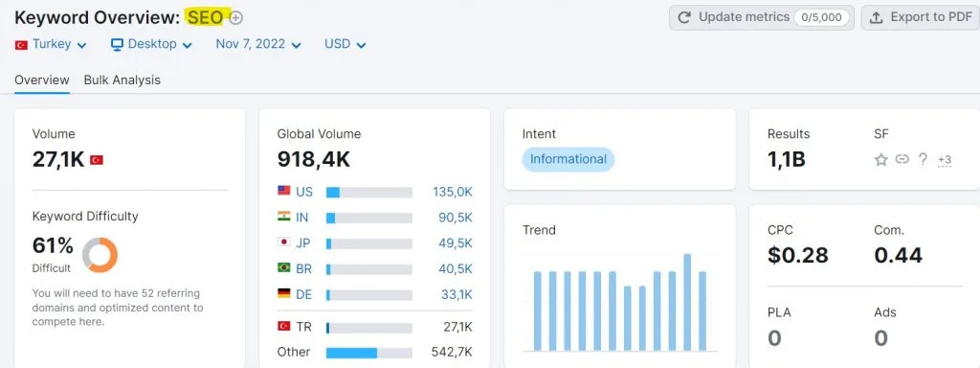980x368 pixels.
Task: Click the India flag icon in Global Volume
Action: (283, 216)
